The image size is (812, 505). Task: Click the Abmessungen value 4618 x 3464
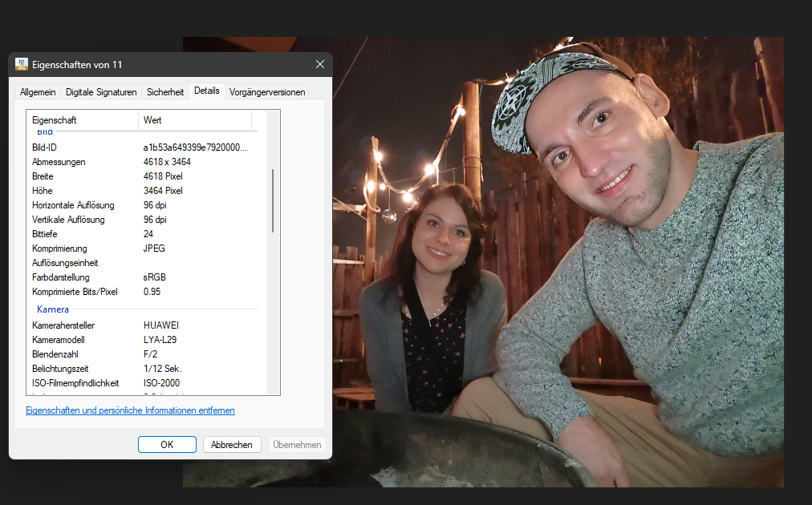167,162
